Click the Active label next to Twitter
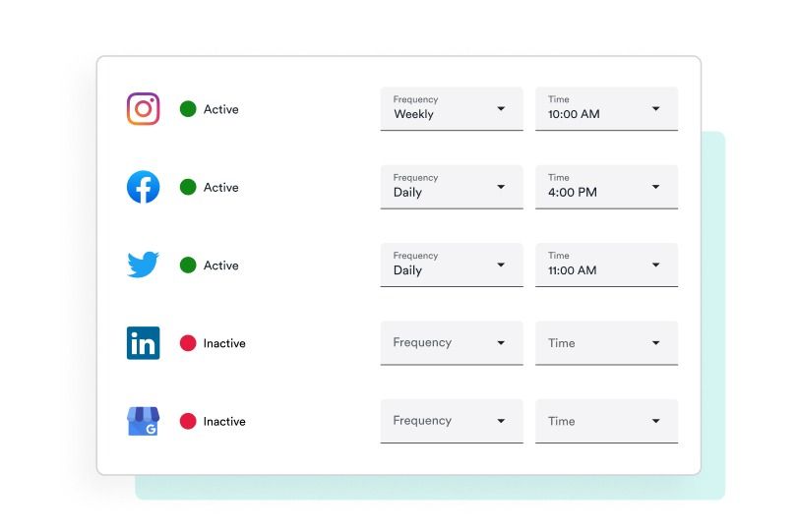798x532 pixels. tap(221, 266)
